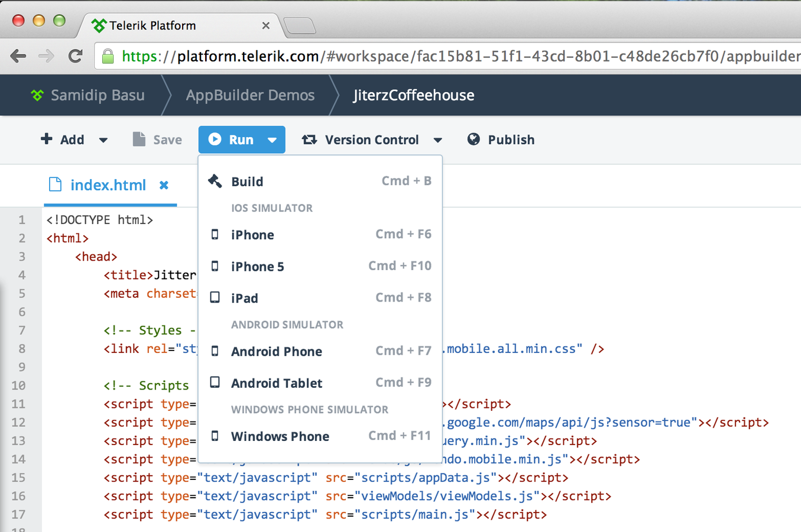The image size is (801, 532).
Task: Click Version Control in toolbar
Action: pyautogui.click(x=372, y=140)
